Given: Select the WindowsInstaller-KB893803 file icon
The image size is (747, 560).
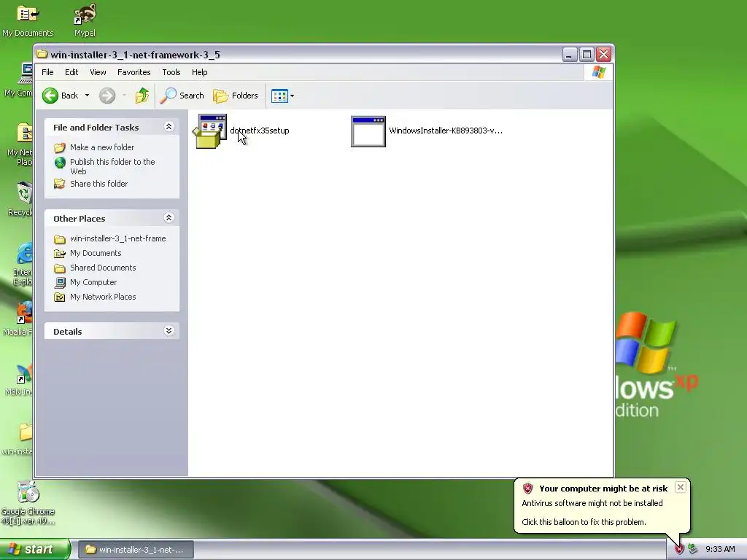Looking at the screenshot, I should coord(368,131).
